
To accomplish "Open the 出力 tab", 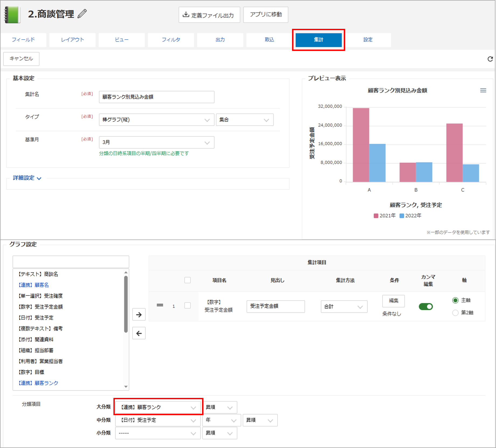I will pos(220,40).
